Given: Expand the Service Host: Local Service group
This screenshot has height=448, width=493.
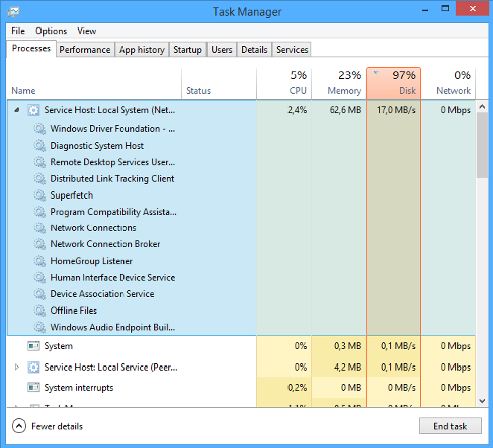Looking at the screenshot, I should [x=16, y=367].
